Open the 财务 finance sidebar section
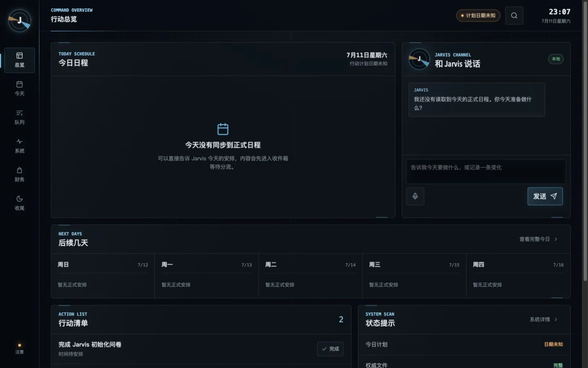The height and width of the screenshot is (368, 588). [19, 175]
